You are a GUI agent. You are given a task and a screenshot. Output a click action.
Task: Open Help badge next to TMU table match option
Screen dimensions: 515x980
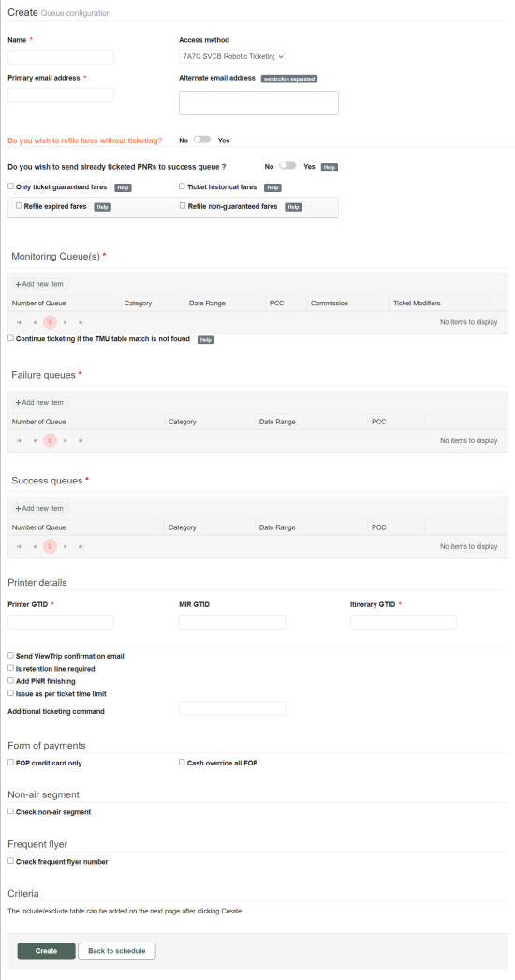coord(206,339)
